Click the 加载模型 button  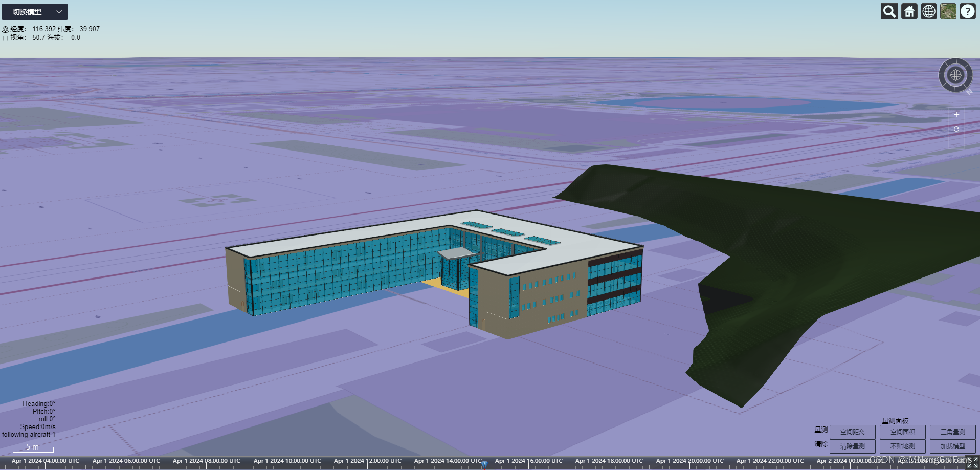coord(952,446)
